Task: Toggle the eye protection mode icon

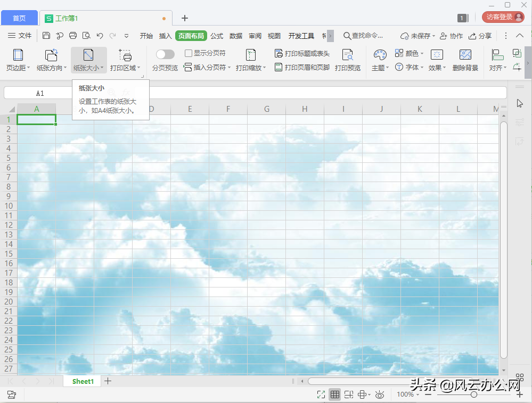Action: [380, 394]
